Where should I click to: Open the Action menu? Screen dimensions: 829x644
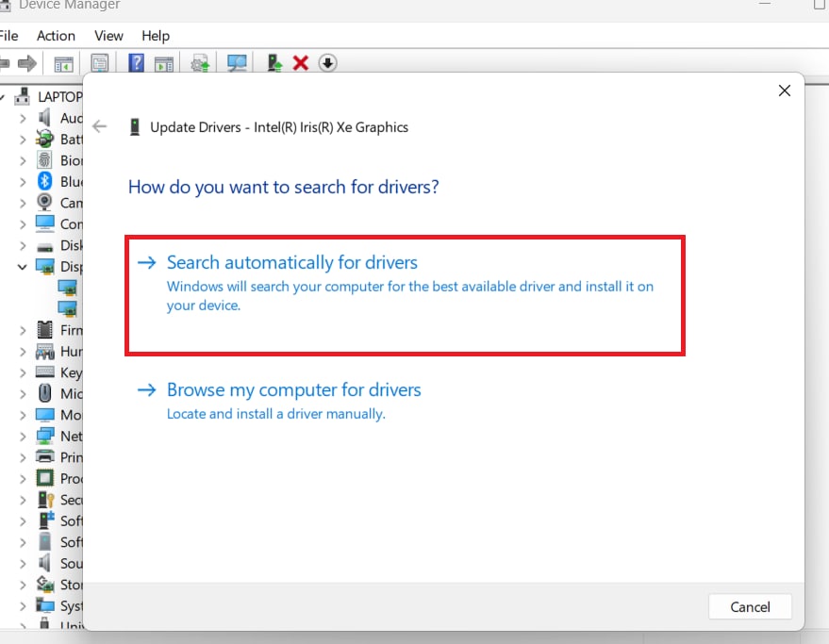(x=56, y=36)
